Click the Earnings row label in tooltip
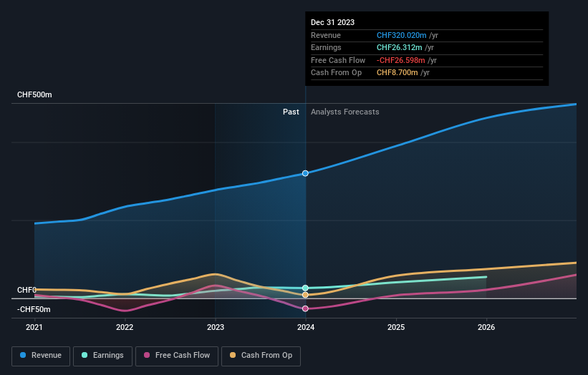The image size is (588, 375). click(326, 47)
